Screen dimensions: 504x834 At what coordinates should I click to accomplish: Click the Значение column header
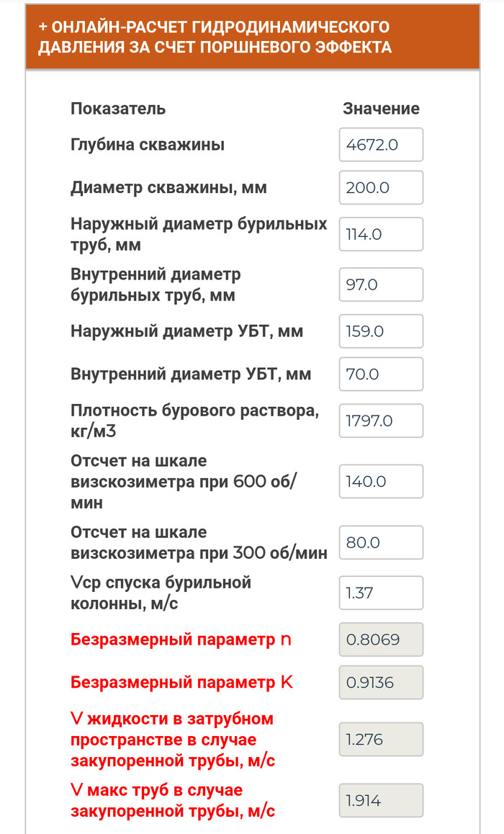pyautogui.click(x=381, y=109)
